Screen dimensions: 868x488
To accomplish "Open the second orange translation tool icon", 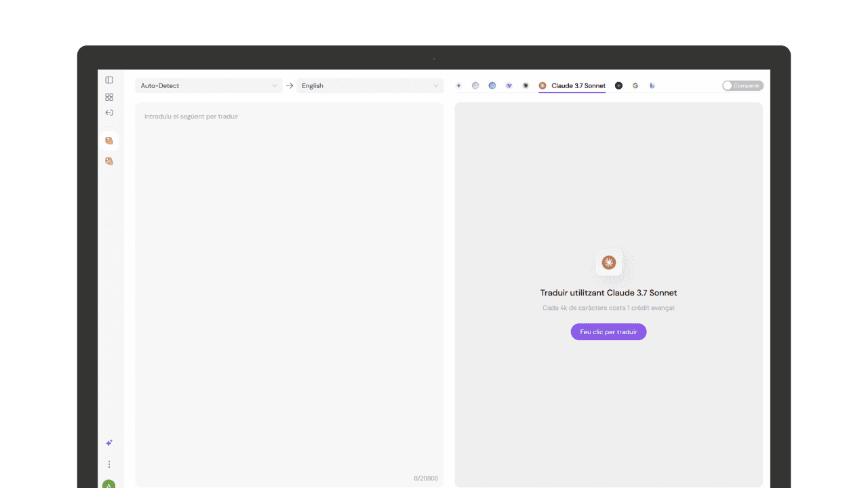I will tap(108, 161).
